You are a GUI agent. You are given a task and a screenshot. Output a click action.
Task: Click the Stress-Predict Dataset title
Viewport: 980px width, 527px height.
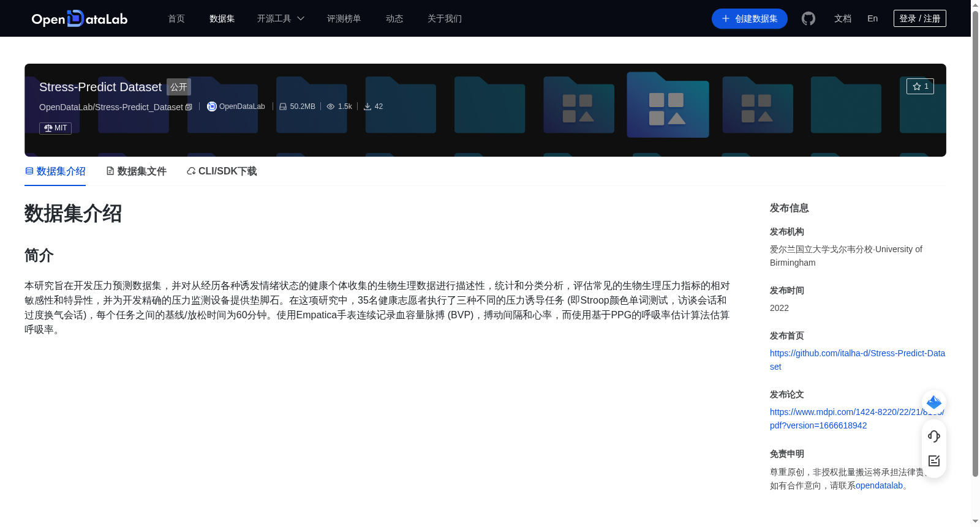[100, 87]
